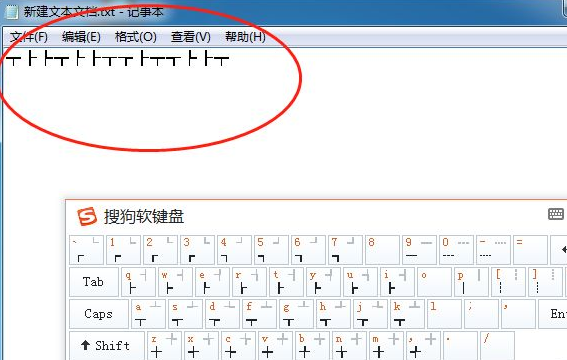Tap the d key on soft keyboard
This screenshot has width=567, height=360.
222,314
